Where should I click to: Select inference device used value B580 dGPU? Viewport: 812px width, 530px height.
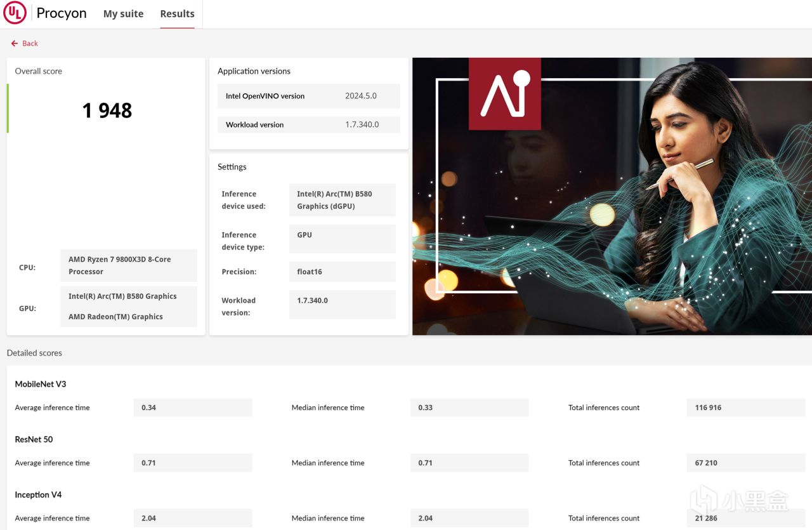(343, 200)
